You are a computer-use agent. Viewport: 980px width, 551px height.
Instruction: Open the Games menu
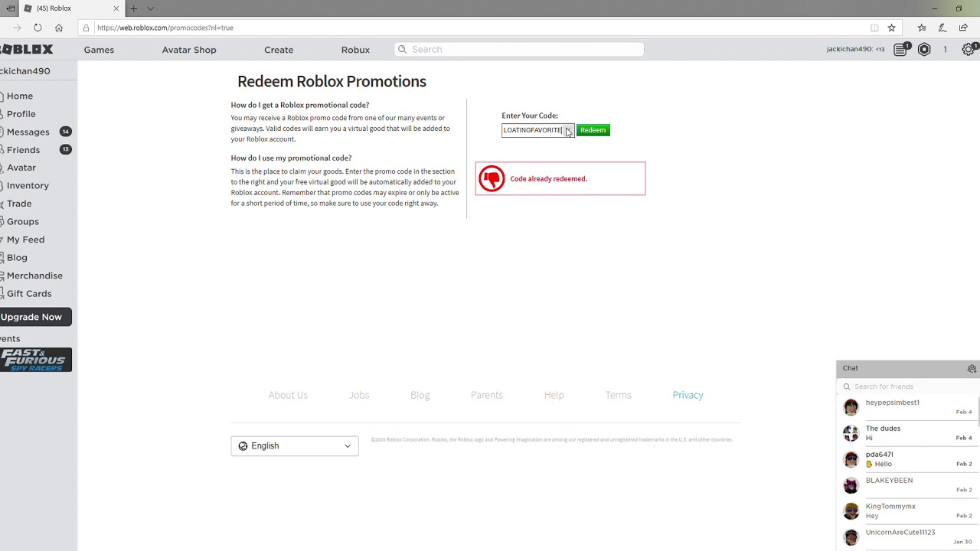tap(99, 50)
